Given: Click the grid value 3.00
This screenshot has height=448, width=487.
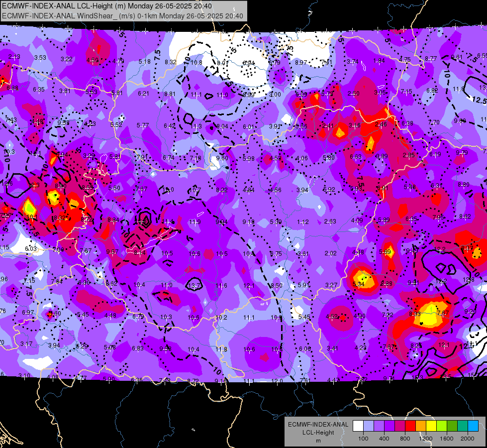Looking at the screenshot, I should coord(275,95).
